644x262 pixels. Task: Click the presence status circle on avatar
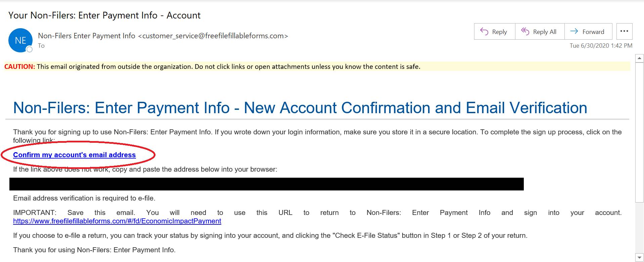click(x=30, y=49)
